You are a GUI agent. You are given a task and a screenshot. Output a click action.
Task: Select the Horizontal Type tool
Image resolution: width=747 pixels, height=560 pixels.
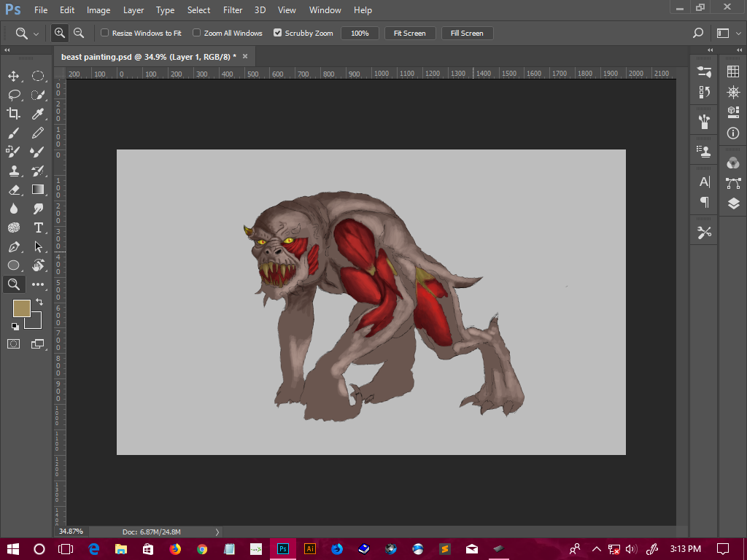click(x=38, y=227)
